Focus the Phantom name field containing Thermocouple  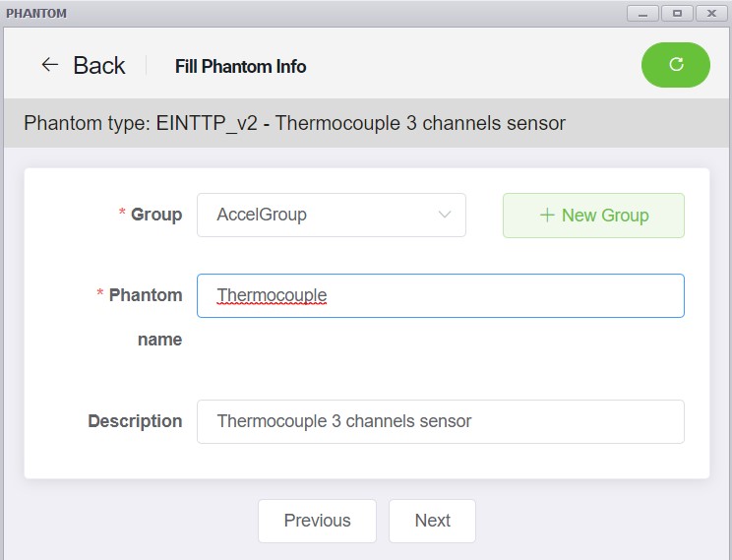click(441, 295)
